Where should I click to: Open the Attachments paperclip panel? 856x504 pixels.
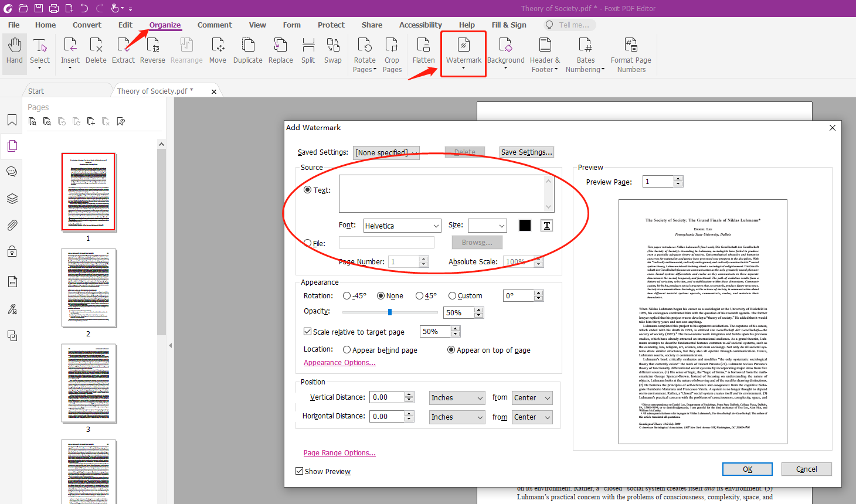12,225
